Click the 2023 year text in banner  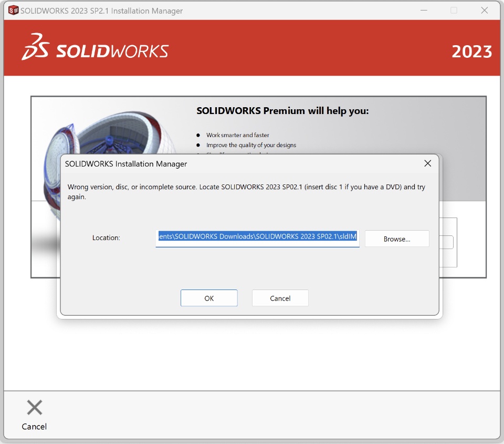[x=471, y=52]
